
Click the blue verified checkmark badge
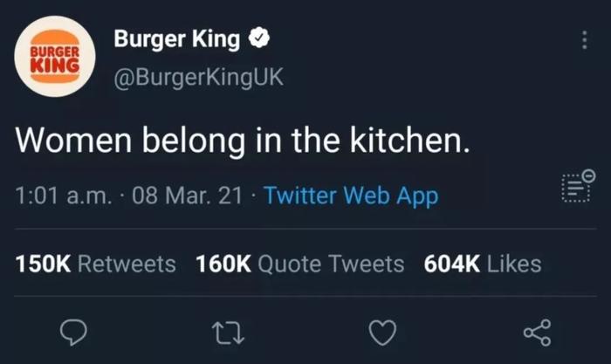pos(259,38)
